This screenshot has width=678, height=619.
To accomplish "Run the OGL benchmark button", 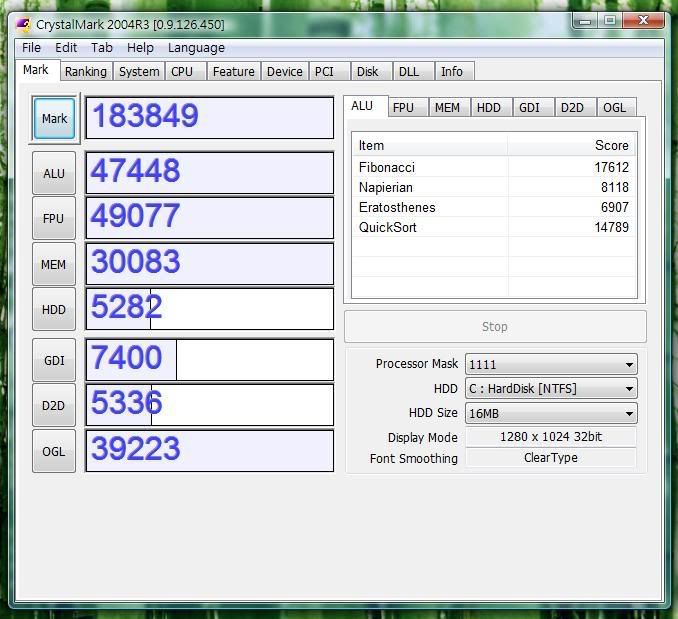I will (x=54, y=451).
